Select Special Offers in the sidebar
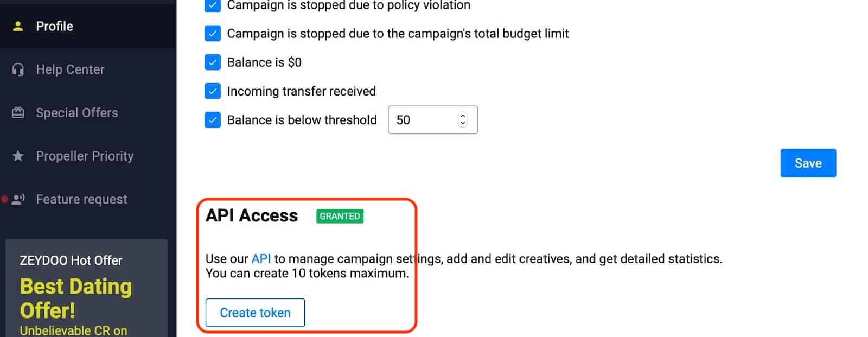This screenshot has height=337, width=868. click(x=77, y=112)
